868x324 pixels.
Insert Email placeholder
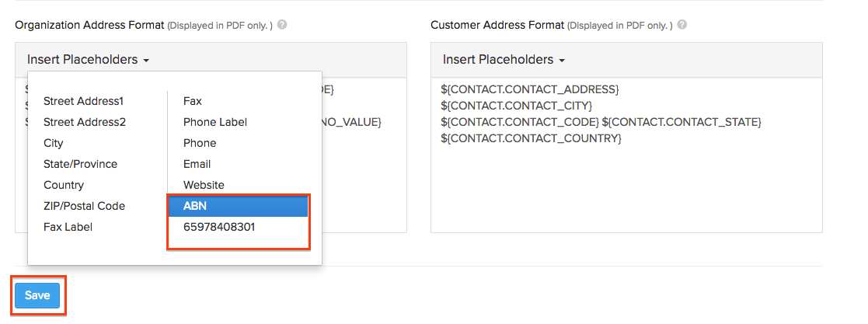[x=197, y=164]
